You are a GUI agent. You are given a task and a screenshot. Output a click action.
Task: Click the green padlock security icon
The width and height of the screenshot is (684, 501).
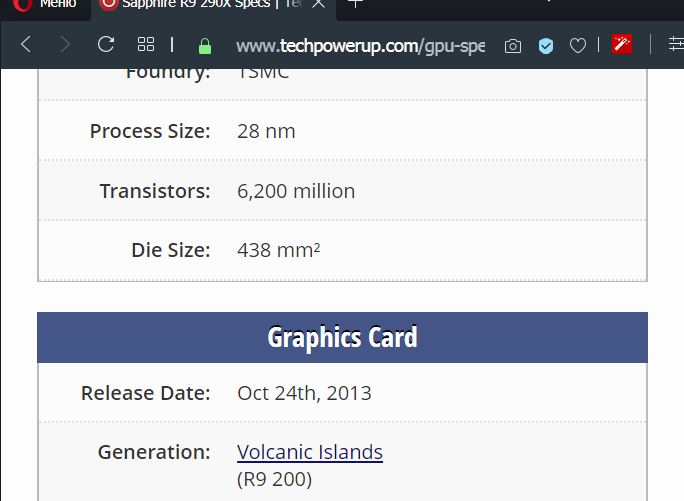(x=205, y=46)
